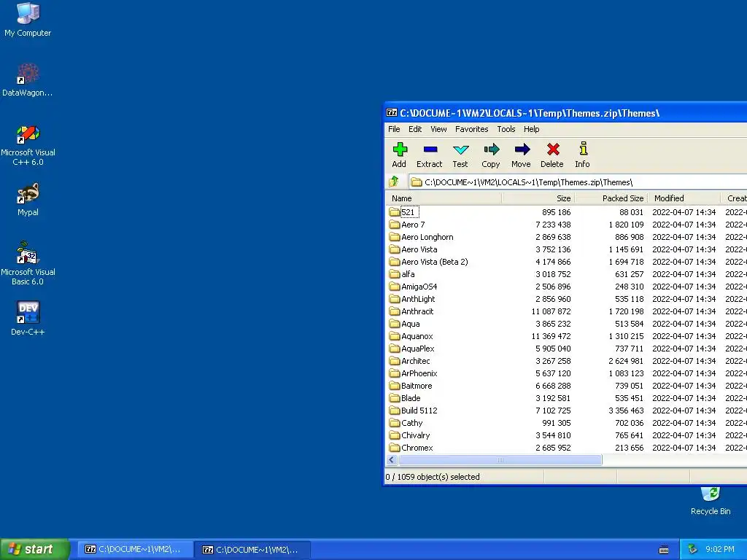Click packed size value 3 356 463
This screenshot has width=747, height=560.
pos(626,411)
